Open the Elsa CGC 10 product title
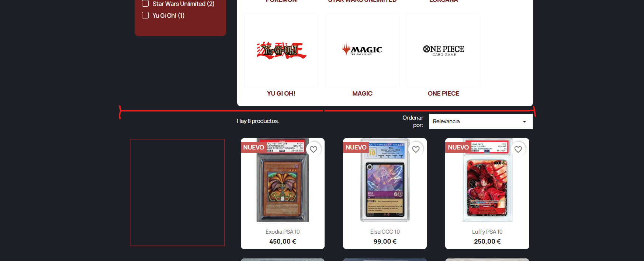 point(385,232)
